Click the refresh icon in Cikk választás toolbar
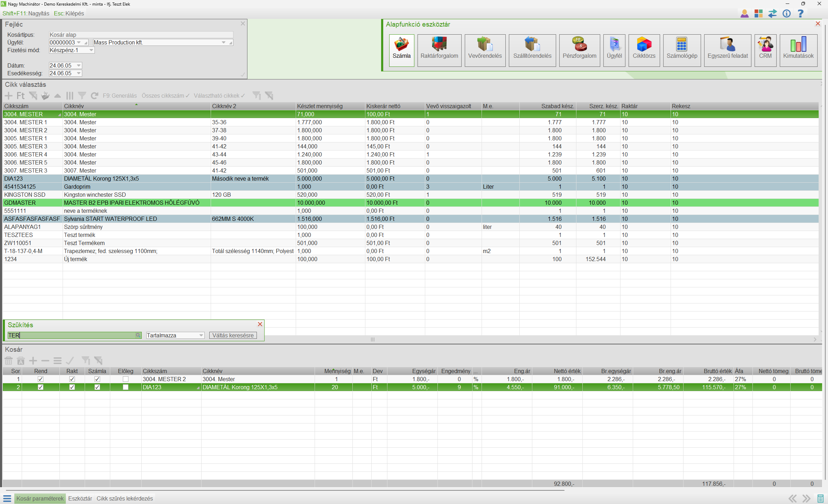Screen dimensions: 828x504 94,96
